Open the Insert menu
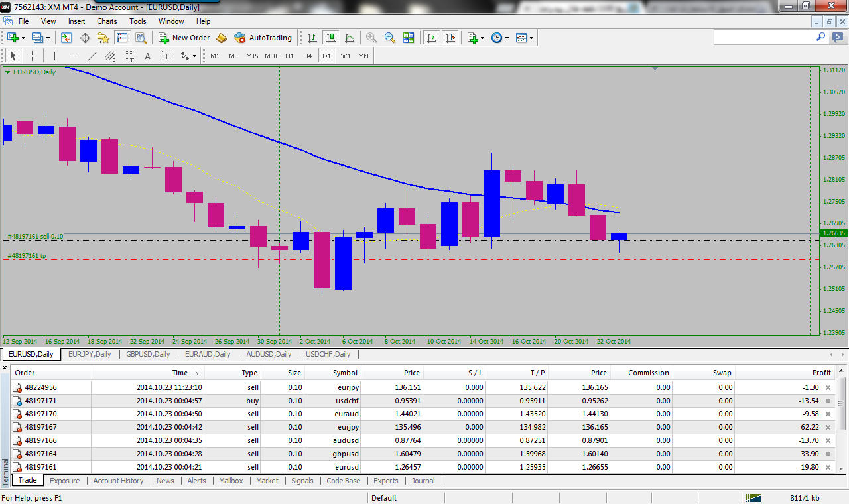This screenshot has width=849, height=504. click(76, 21)
